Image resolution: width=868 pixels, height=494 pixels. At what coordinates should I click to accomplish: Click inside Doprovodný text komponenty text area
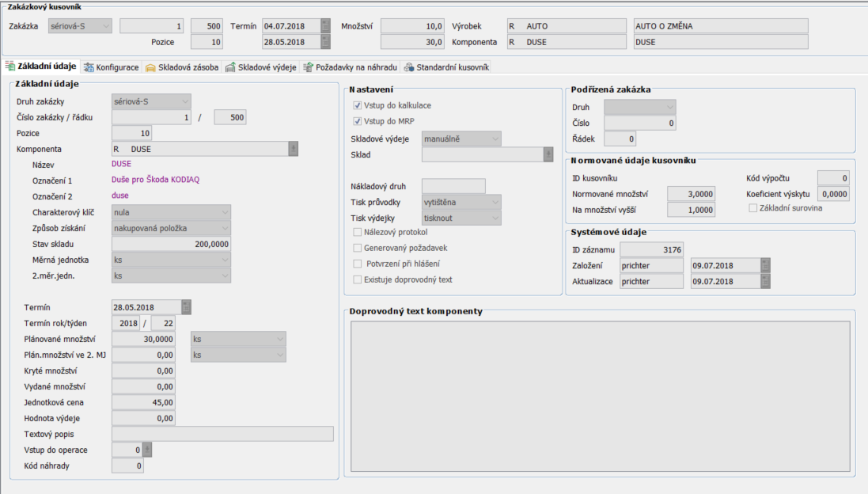601,396
